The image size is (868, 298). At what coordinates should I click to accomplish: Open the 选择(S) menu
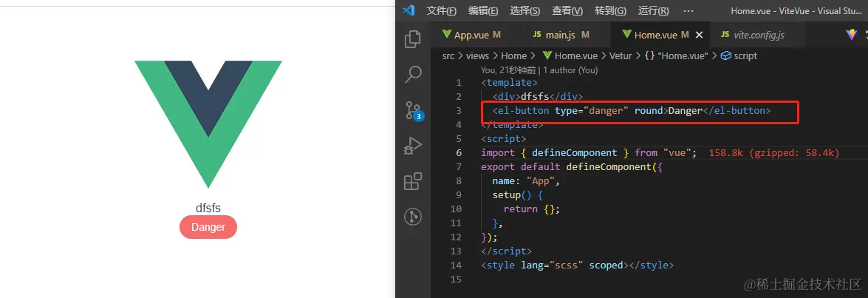tap(524, 10)
